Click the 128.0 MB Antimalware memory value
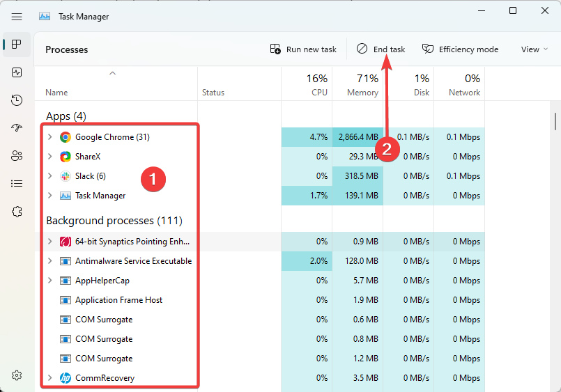The image size is (561, 392). 362,261
